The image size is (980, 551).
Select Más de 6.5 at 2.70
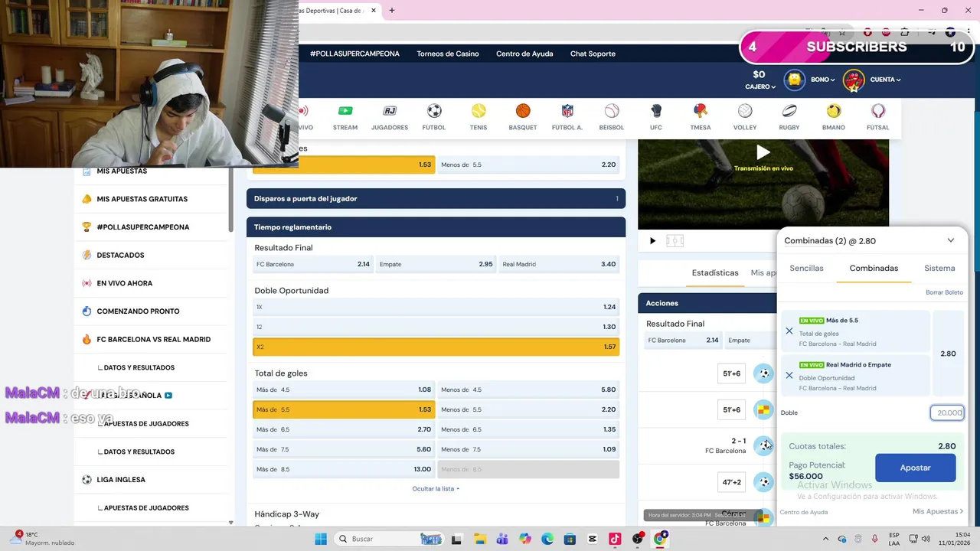344,429
